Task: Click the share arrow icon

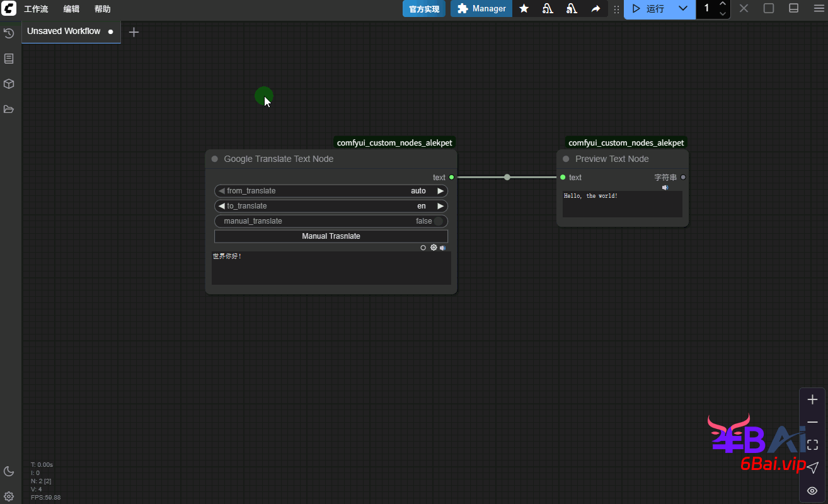Action: coord(595,9)
